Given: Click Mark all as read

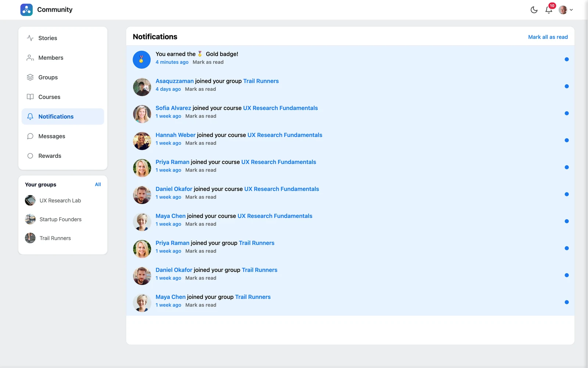Looking at the screenshot, I should point(548,37).
